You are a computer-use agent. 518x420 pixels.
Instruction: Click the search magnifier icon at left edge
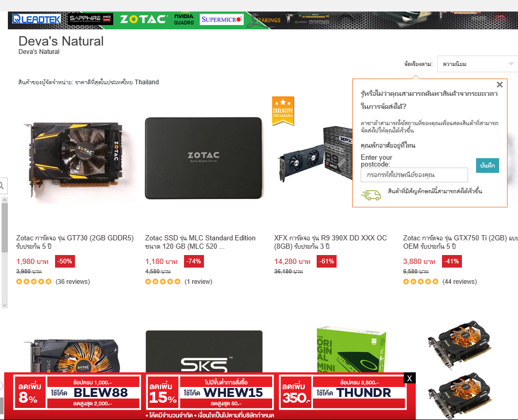(2, 186)
